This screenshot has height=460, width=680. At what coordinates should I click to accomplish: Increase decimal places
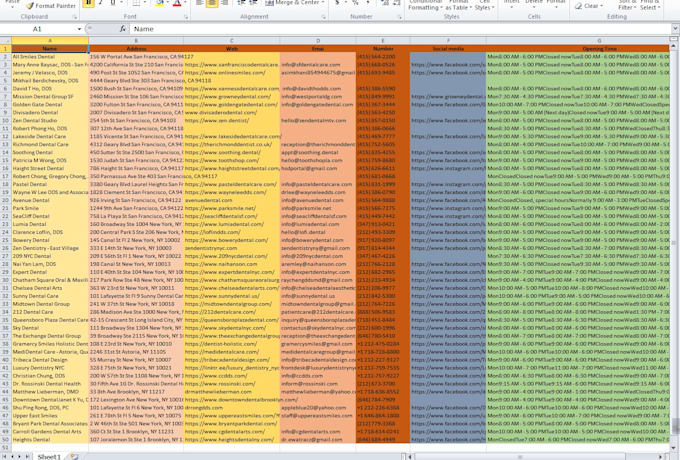pos(384,3)
